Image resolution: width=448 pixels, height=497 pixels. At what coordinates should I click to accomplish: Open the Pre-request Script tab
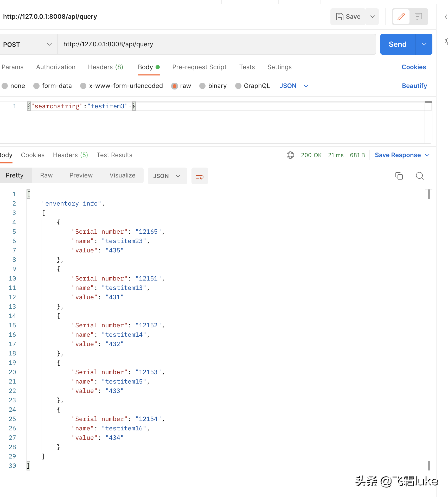tap(199, 67)
